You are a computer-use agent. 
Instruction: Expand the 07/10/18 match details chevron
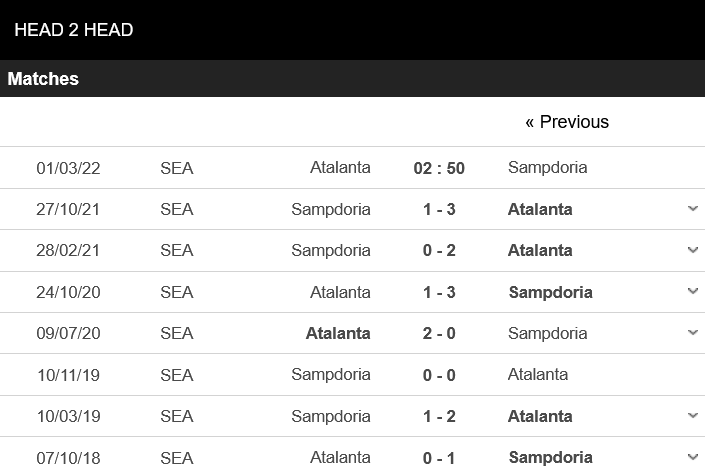(x=693, y=457)
